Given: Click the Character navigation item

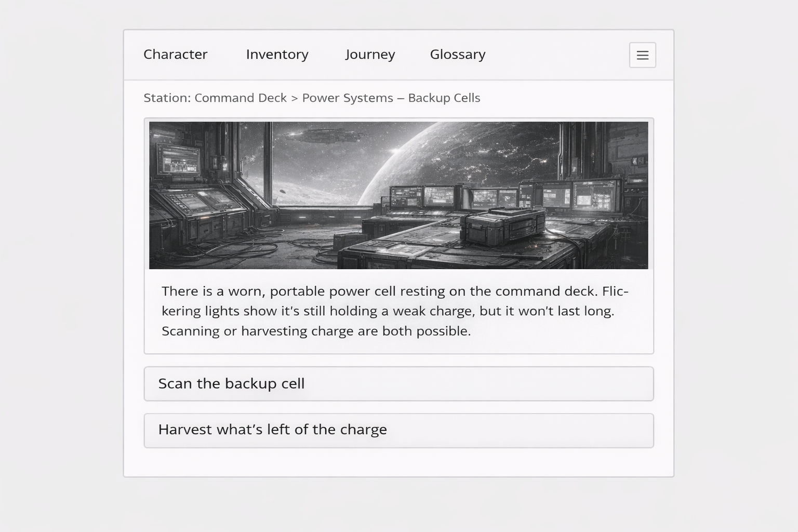Looking at the screenshot, I should 176,55.
